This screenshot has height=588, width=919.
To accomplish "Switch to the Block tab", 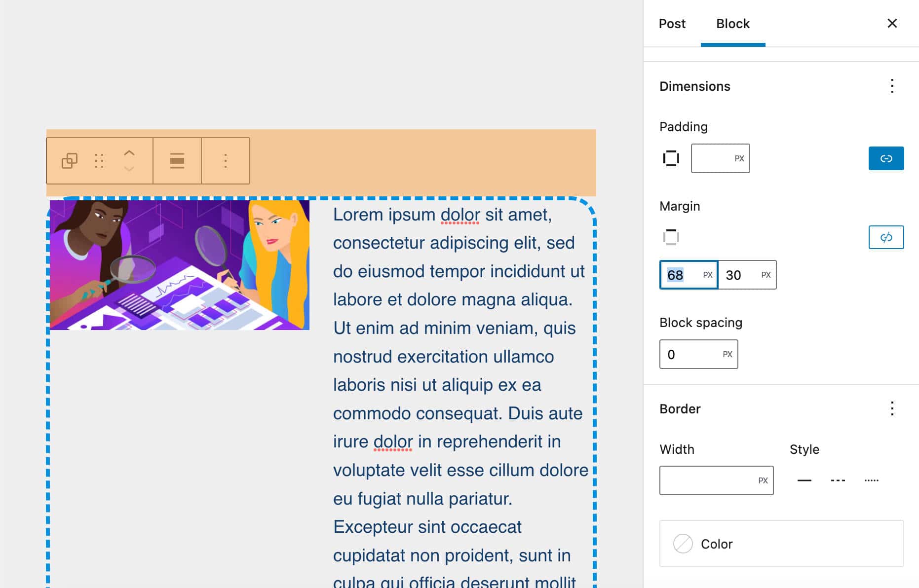I will point(733,24).
